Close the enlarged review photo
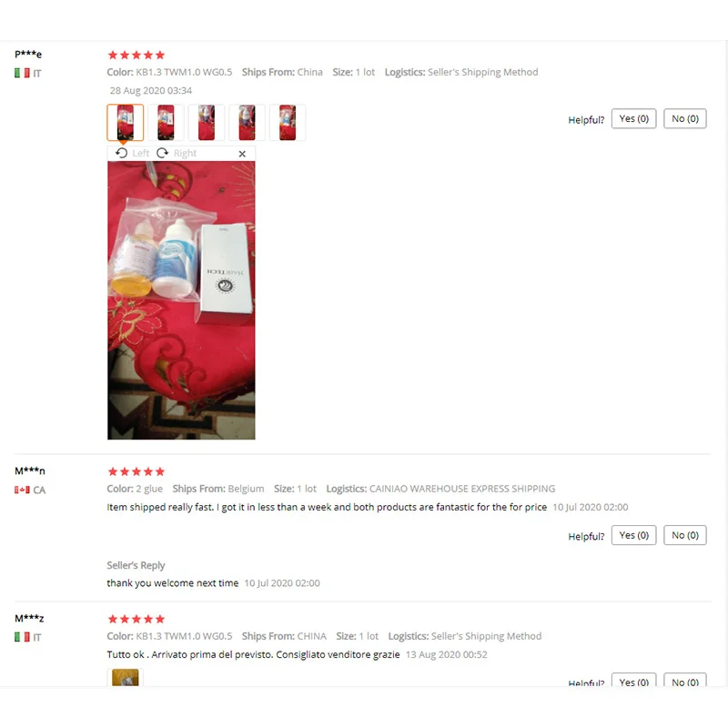The width and height of the screenshot is (728, 728). point(242,154)
